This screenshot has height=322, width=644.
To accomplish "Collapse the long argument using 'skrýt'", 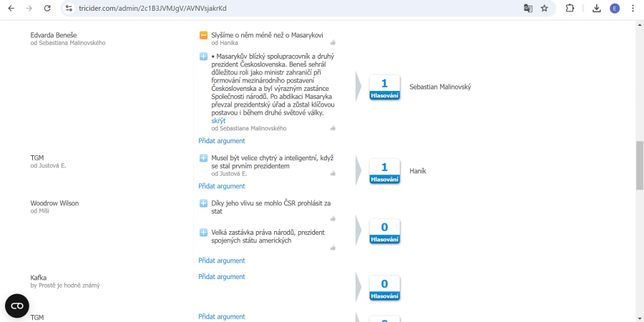I will pyautogui.click(x=218, y=121).
